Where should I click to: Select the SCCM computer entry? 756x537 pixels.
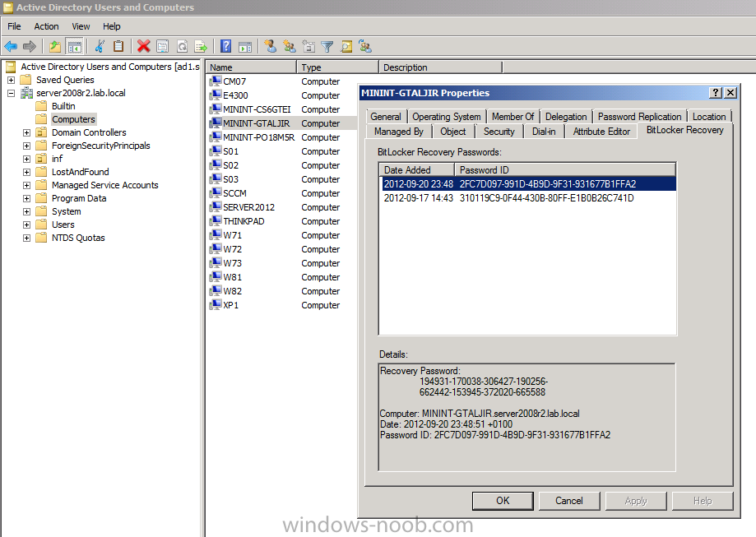tap(234, 193)
